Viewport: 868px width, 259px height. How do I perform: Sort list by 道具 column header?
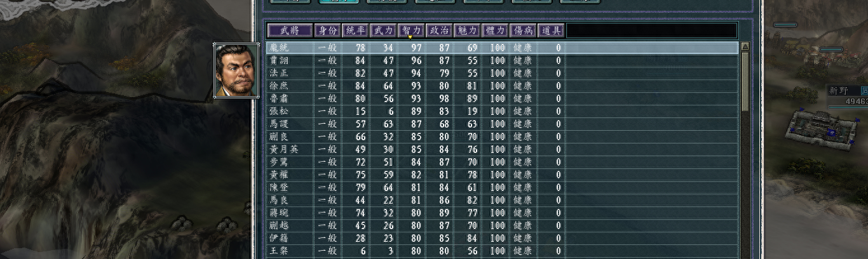click(x=551, y=30)
